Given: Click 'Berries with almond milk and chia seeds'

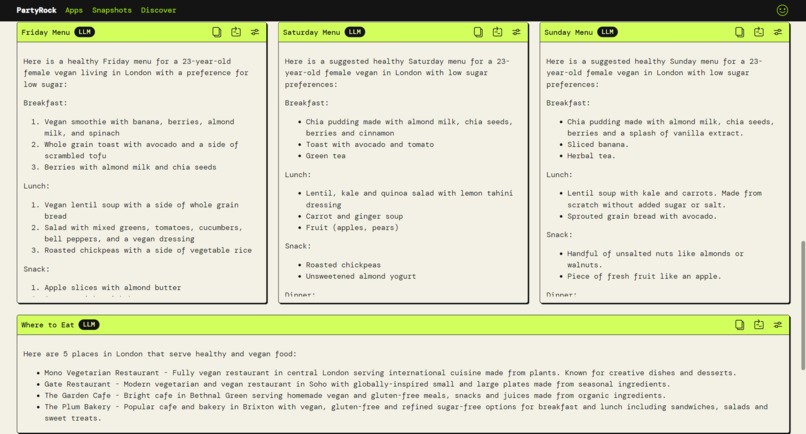Looking at the screenshot, I should tap(130, 167).
